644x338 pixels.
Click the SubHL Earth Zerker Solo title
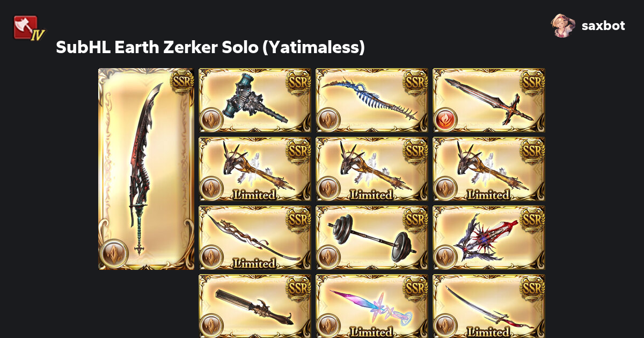point(210,47)
